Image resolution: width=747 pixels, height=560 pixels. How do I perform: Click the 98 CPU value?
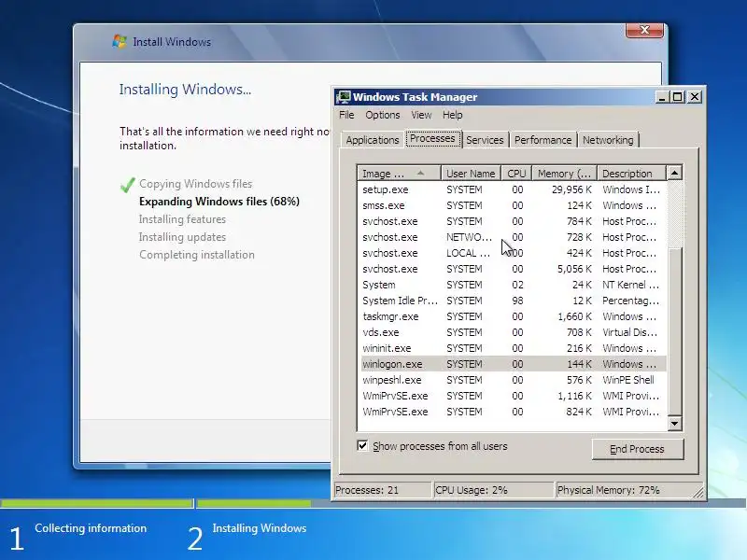tap(517, 301)
